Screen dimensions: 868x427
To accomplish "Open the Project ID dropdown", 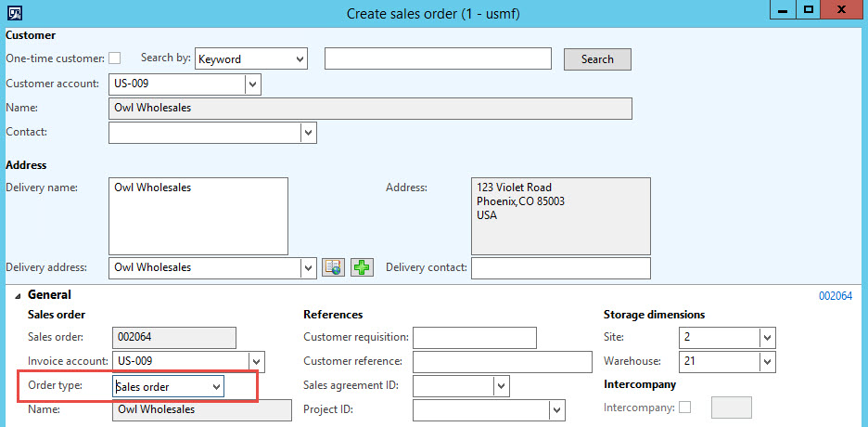I will point(556,410).
